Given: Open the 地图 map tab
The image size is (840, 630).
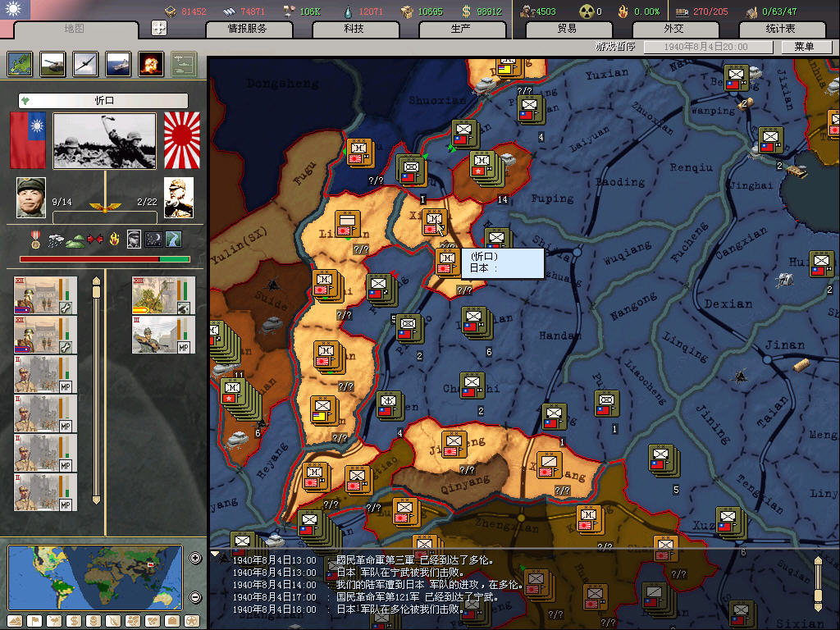Looking at the screenshot, I should [75, 29].
